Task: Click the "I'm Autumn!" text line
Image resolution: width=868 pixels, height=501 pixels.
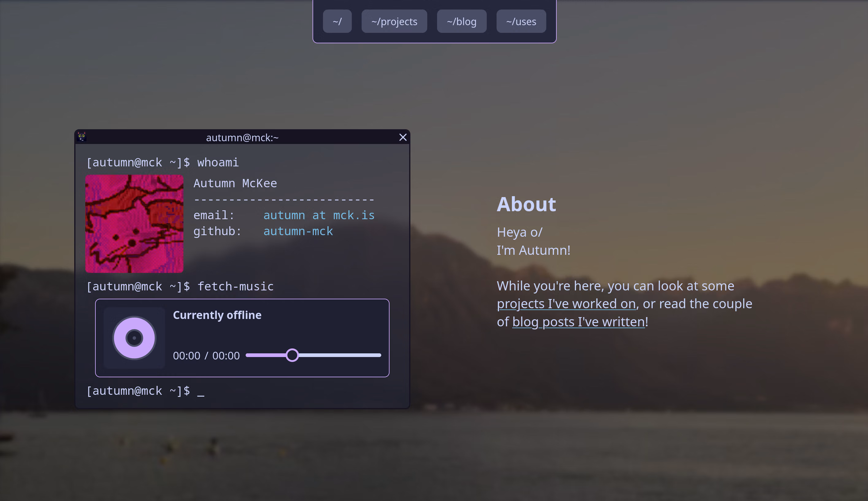Action: 533,250
